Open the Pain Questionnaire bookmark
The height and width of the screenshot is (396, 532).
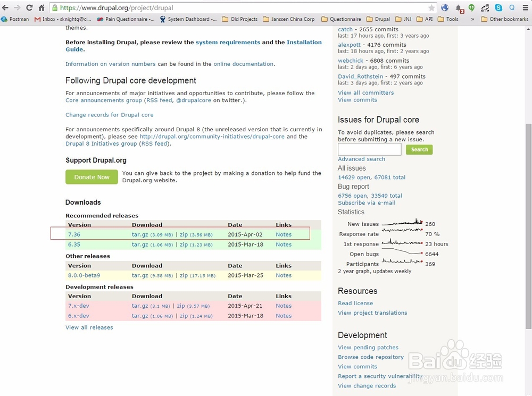click(x=126, y=19)
